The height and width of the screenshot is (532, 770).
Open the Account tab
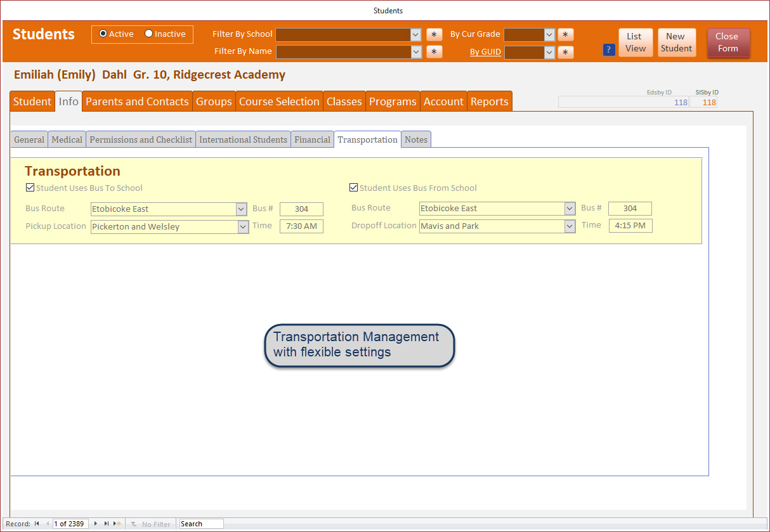click(443, 101)
